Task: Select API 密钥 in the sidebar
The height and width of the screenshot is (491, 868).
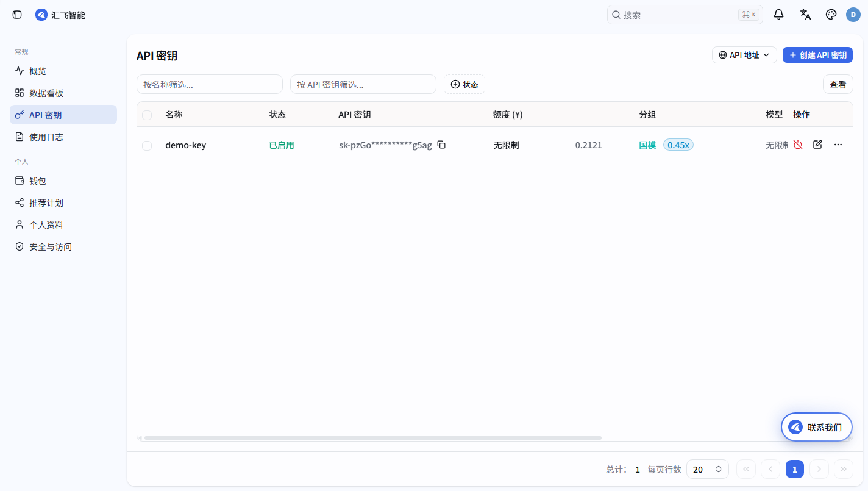Action: tap(63, 115)
